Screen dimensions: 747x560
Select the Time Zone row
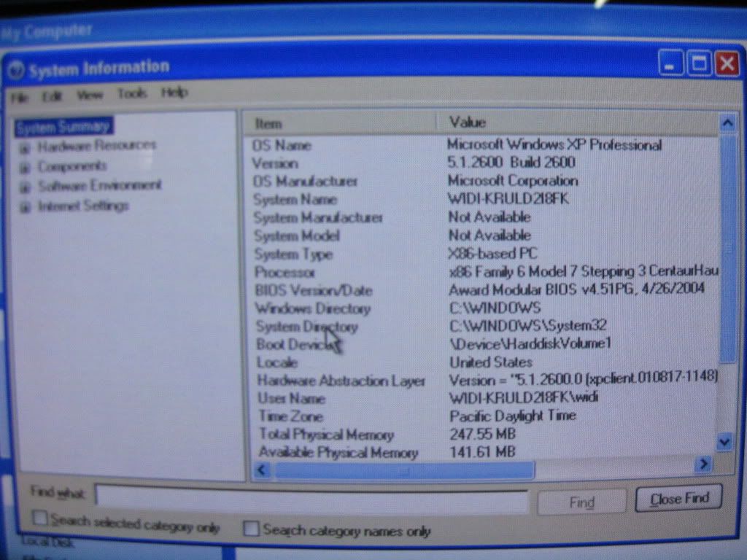pyautogui.click(x=481, y=416)
